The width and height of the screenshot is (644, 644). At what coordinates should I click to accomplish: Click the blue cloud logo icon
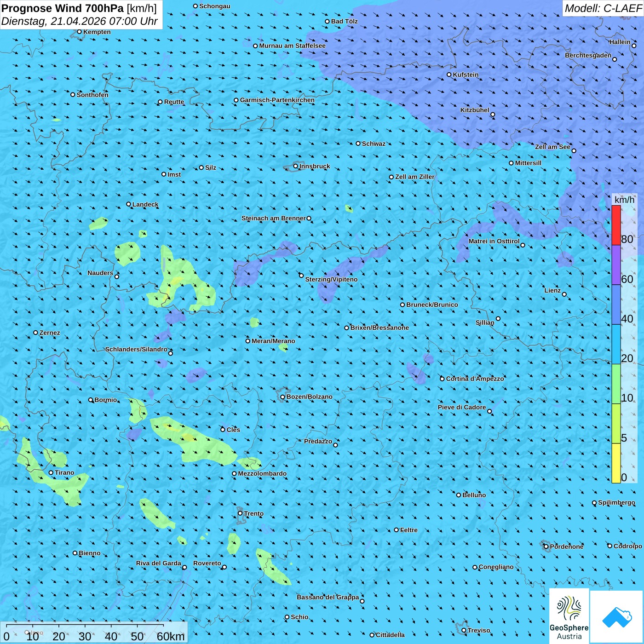click(617, 617)
